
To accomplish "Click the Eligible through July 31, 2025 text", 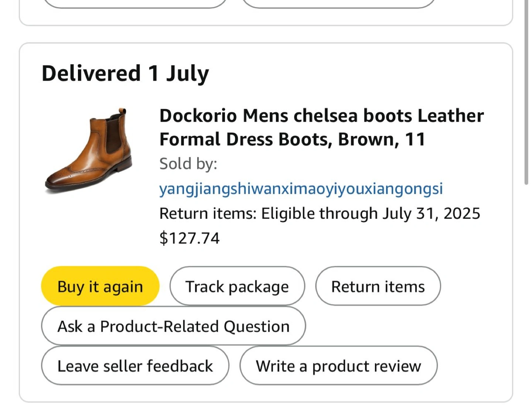I will (371, 214).
